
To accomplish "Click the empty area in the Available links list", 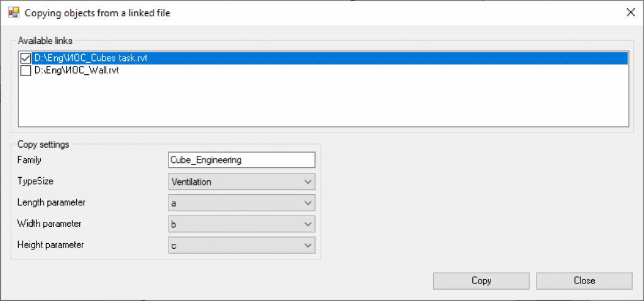I will [323, 101].
